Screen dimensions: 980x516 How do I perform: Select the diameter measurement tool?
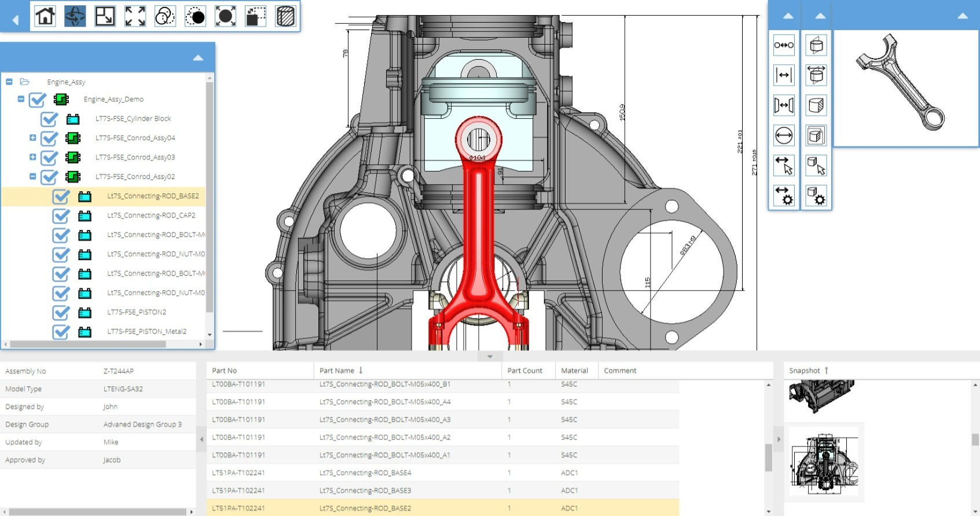pos(784,136)
